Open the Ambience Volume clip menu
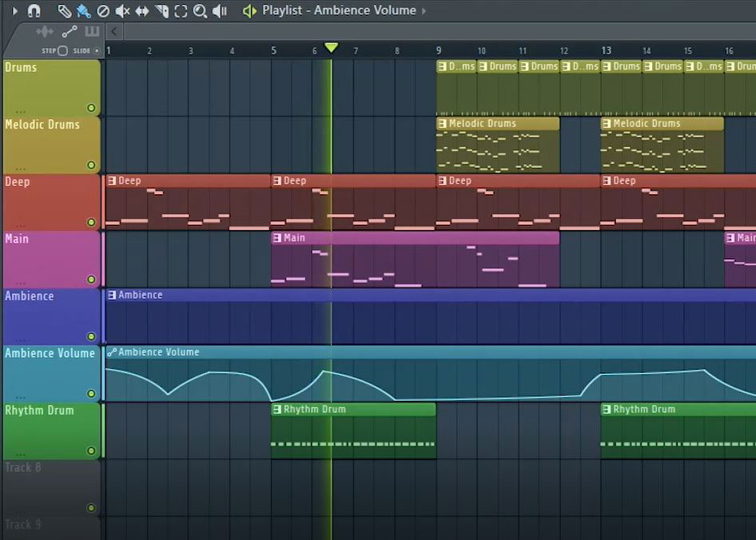756x540 pixels. (111, 351)
